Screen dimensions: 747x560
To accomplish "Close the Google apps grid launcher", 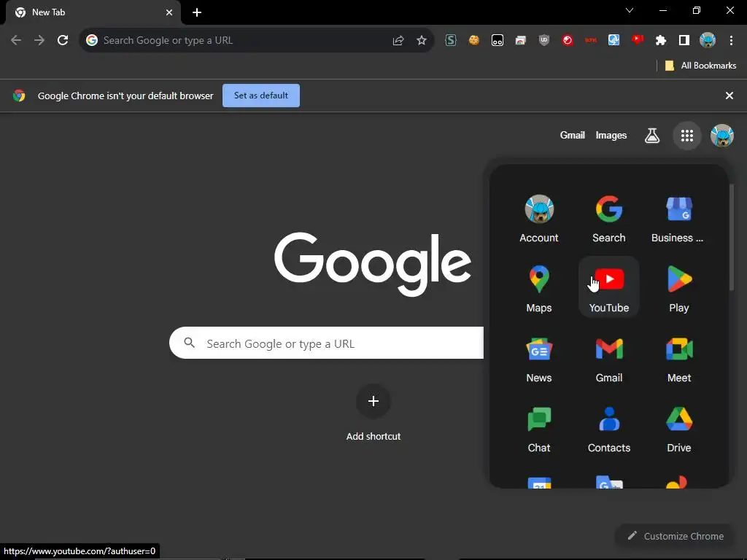I will click(686, 136).
